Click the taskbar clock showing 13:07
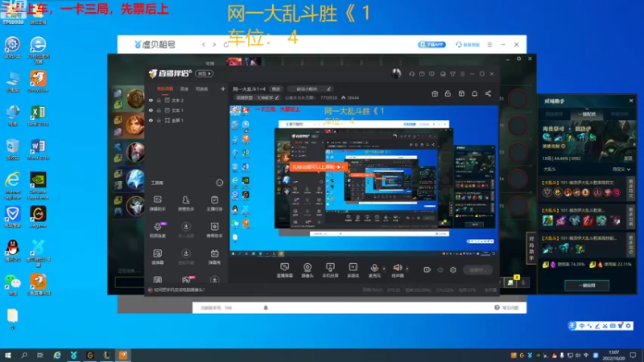644x362 pixels. click(x=613, y=355)
